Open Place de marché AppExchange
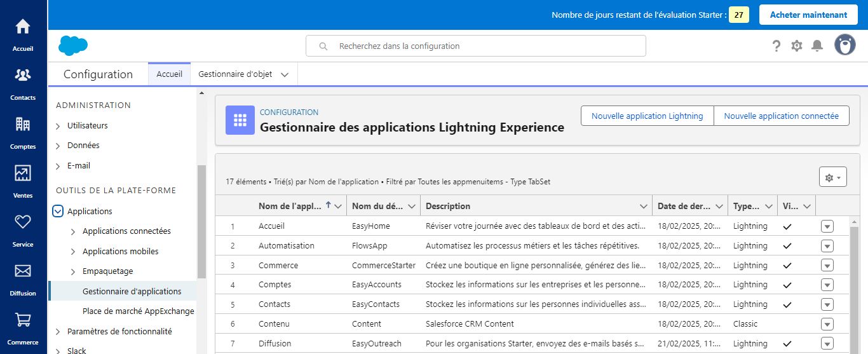868x354 pixels. tap(138, 311)
